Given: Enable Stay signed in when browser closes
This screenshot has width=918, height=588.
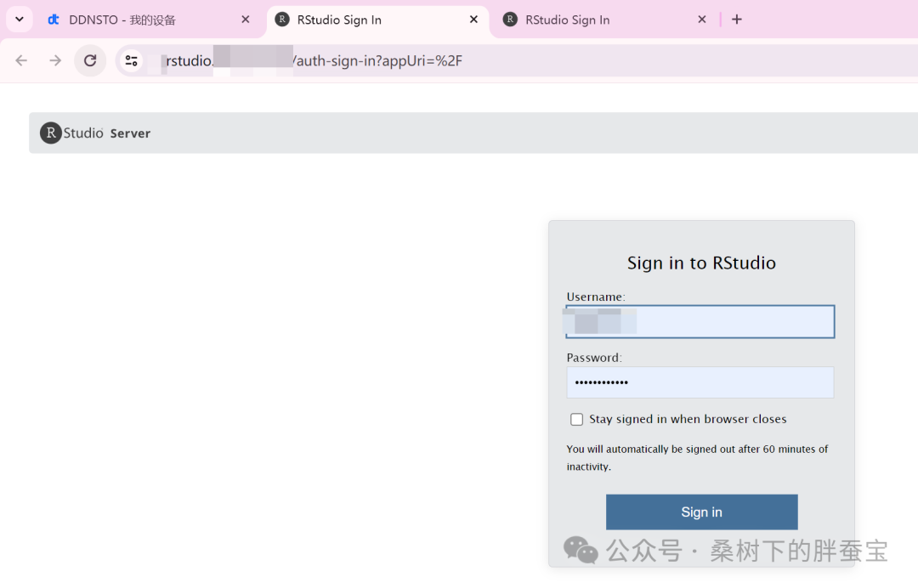Looking at the screenshot, I should 576,420.
